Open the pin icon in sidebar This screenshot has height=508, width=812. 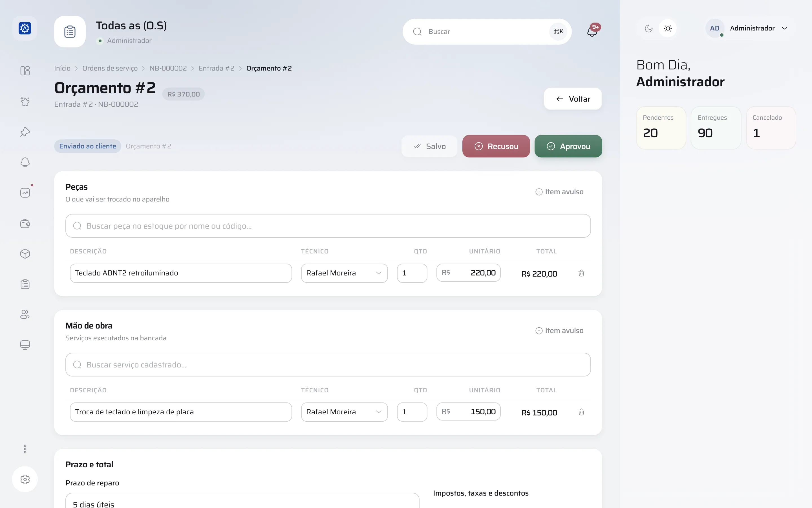25,132
